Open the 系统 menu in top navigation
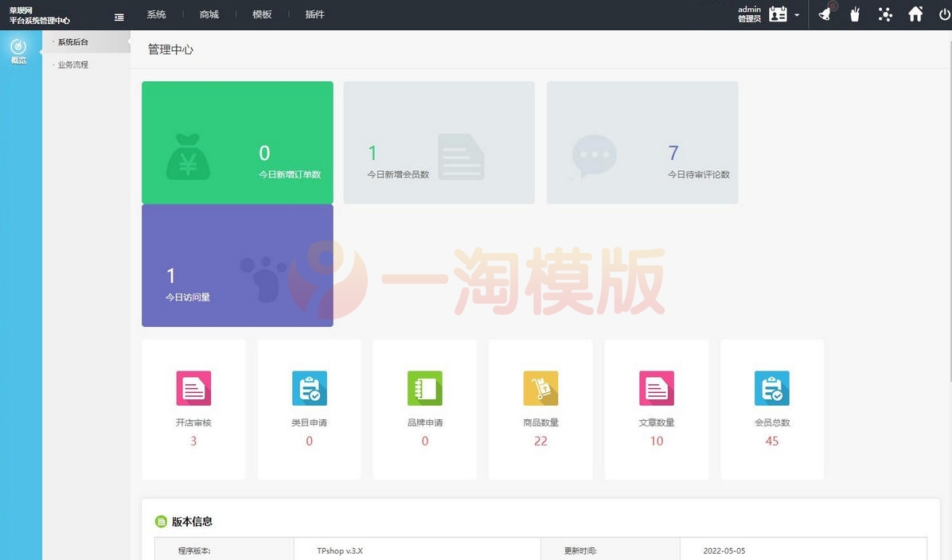Screen dimensions: 952x560 click(156, 14)
